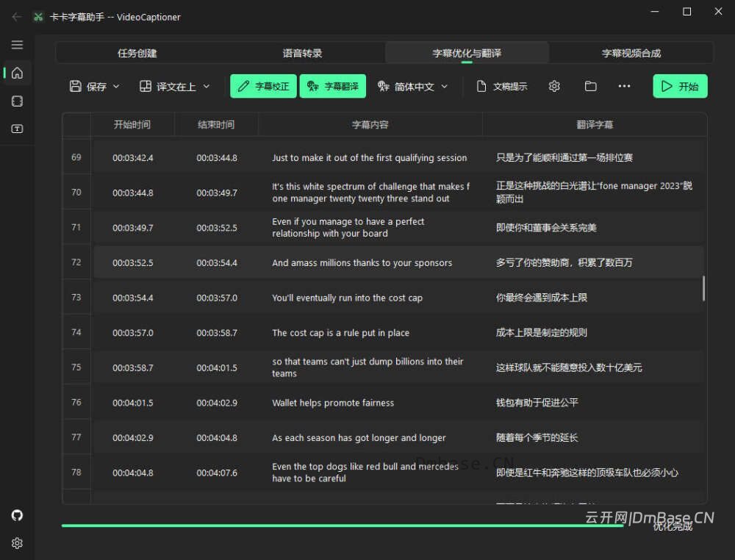
Task: Click end time 00:03:58.7 in row 74
Action: point(217,333)
